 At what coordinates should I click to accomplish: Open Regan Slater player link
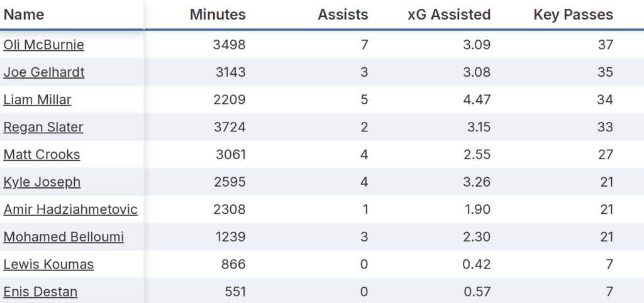pyautogui.click(x=43, y=127)
